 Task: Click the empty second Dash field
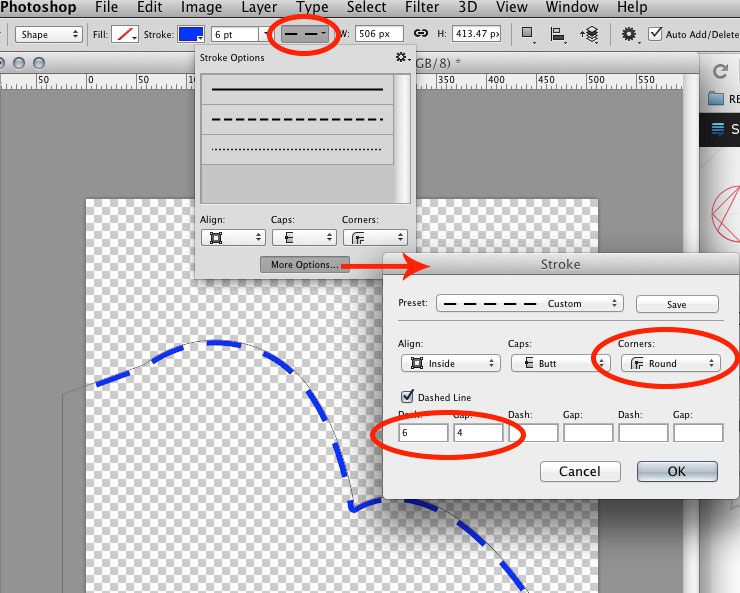point(533,433)
